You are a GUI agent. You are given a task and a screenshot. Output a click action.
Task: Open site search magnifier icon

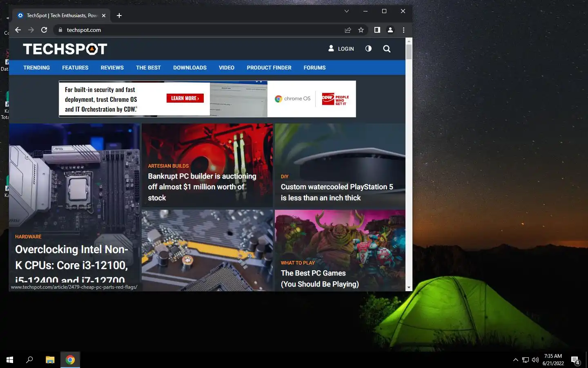click(x=387, y=49)
